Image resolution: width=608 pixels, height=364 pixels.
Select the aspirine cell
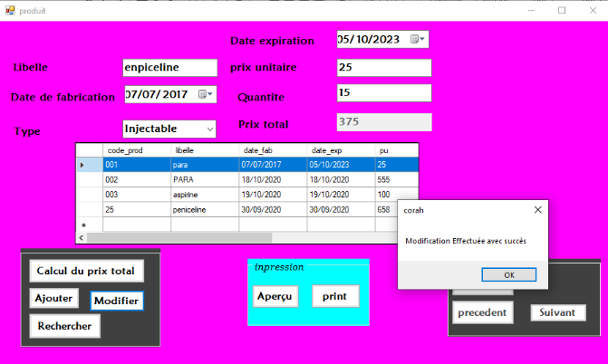tap(205, 195)
